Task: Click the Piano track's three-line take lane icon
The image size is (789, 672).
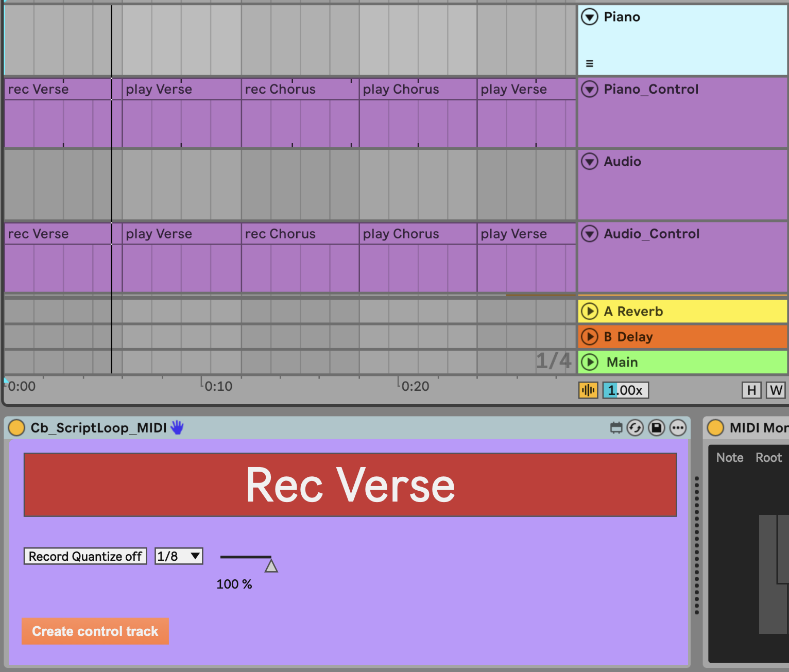Action: pyautogui.click(x=590, y=64)
